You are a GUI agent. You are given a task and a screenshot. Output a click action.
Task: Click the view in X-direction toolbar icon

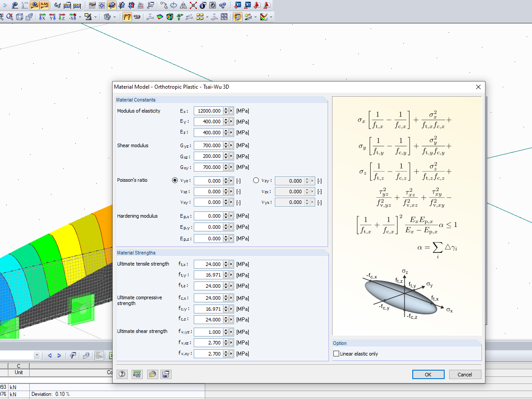(42, 17)
